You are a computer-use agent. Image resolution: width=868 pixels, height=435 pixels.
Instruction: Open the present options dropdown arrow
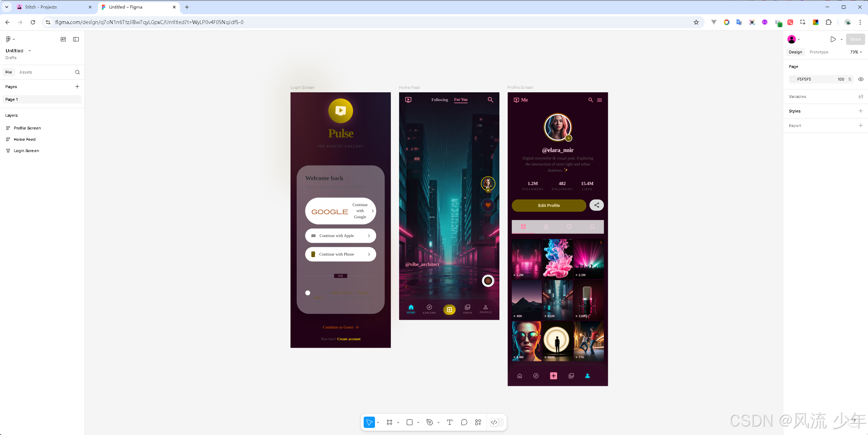click(x=841, y=39)
